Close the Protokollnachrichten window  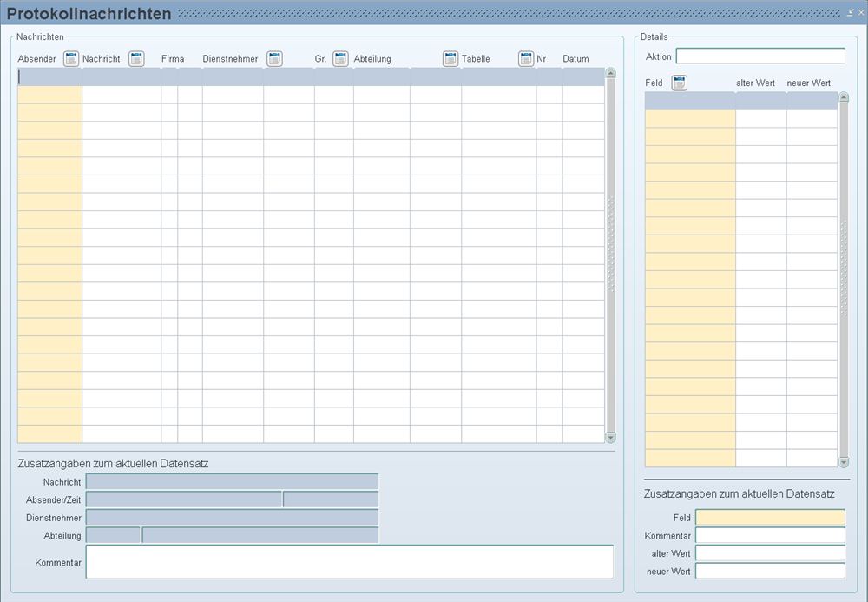(861, 13)
